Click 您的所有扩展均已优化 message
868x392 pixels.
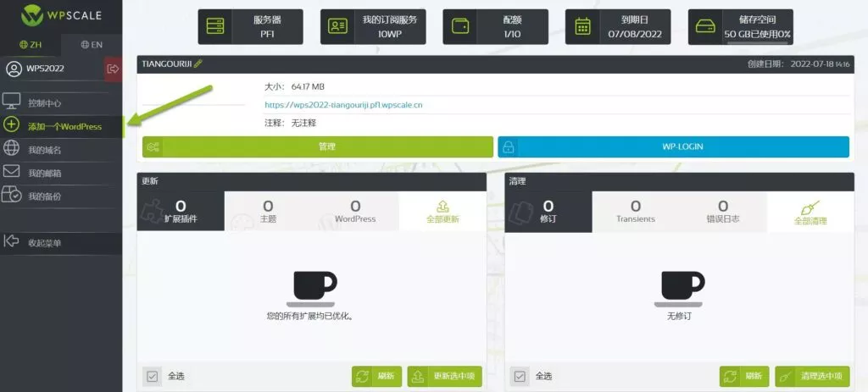click(x=310, y=317)
